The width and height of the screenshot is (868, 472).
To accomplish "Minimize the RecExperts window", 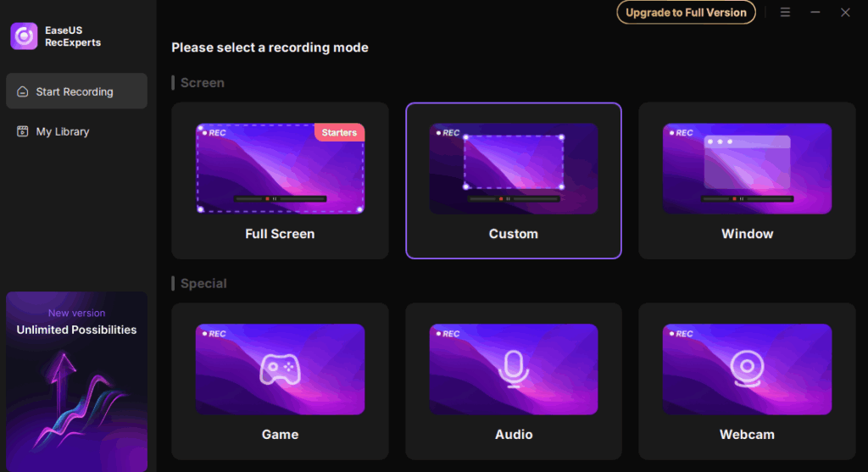I will 815,12.
